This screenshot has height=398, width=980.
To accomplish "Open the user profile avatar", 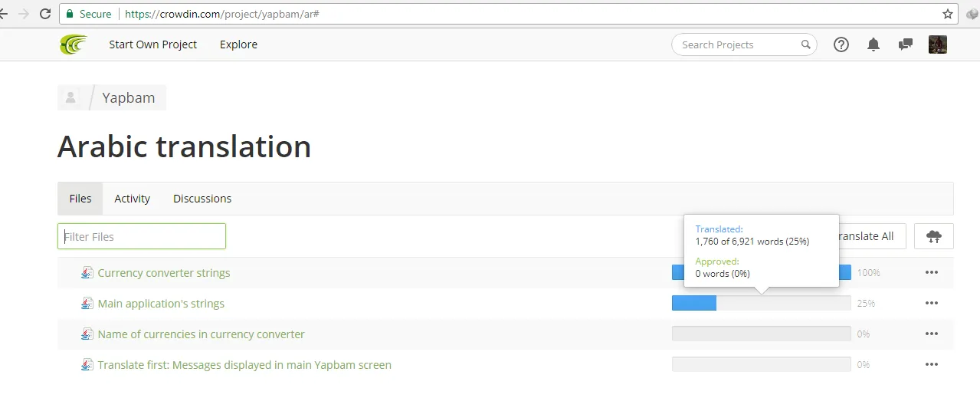I will (938, 44).
